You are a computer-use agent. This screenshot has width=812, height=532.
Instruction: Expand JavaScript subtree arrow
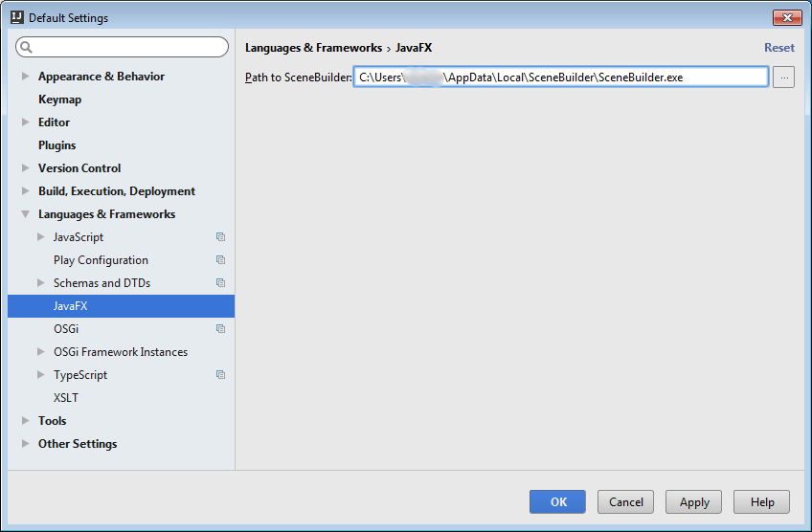pos(40,237)
